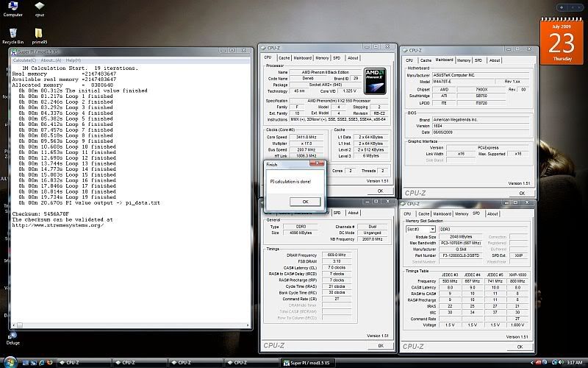This screenshot has width=588, height=368.
Task: Select the About tab in Mainboard CPU-Z window
Action: point(496,60)
